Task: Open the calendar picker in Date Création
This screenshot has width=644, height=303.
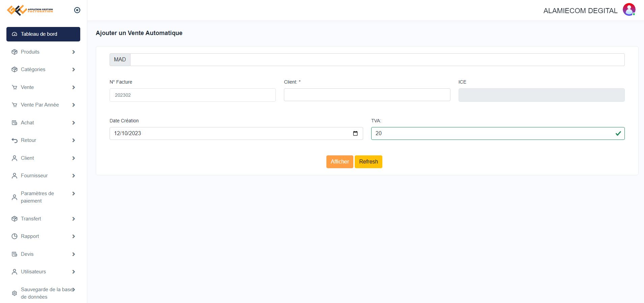Action: coord(355,133)
